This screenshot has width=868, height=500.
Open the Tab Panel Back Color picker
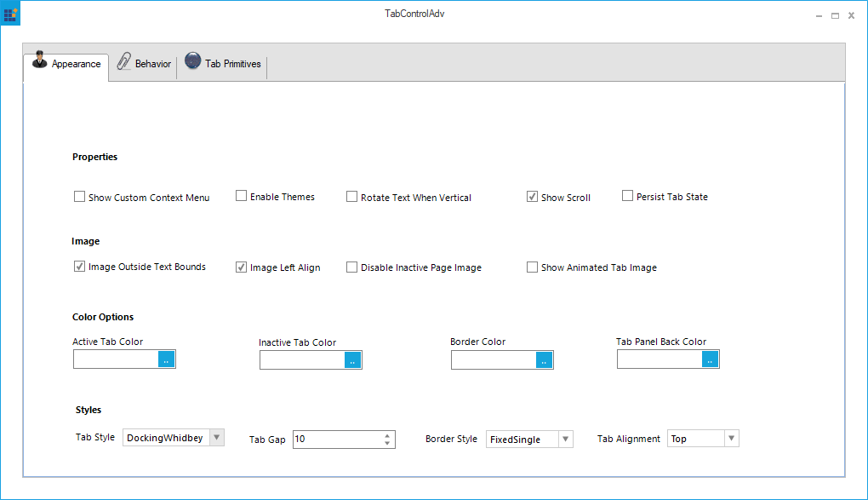pos(709,359)
